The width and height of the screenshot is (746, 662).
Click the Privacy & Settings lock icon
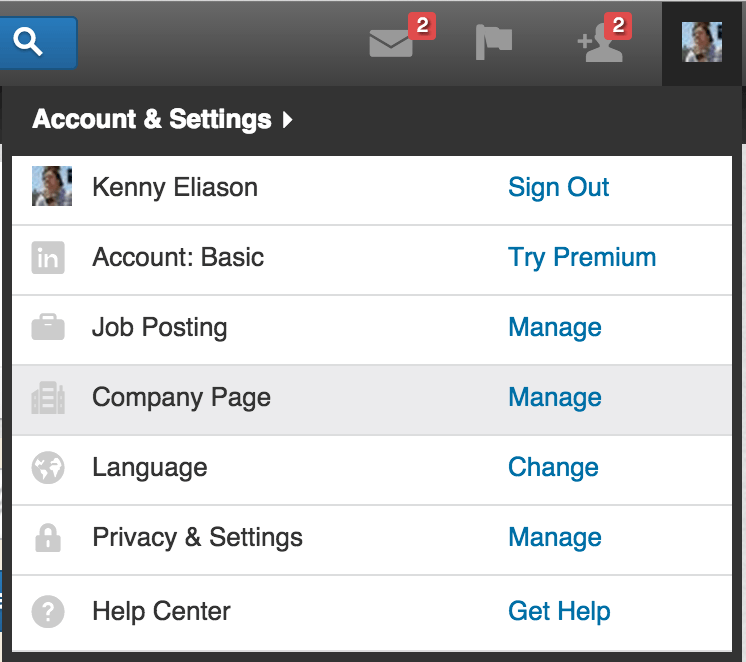(48, 538)
